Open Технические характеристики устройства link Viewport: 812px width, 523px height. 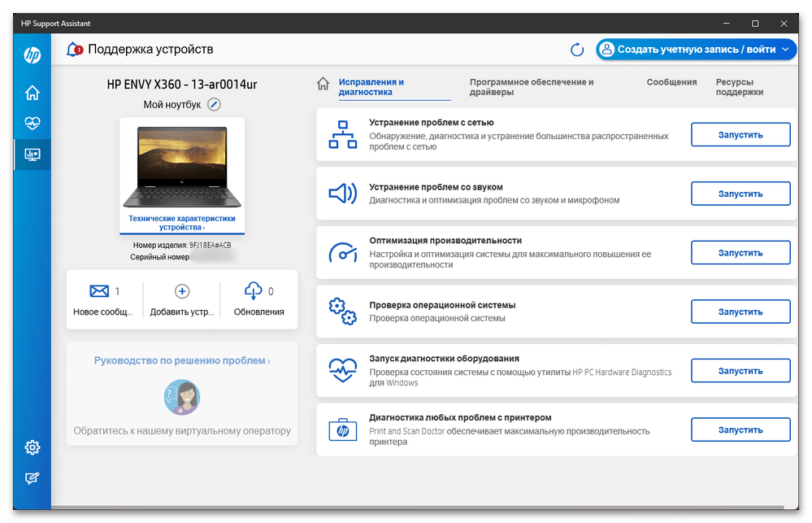tap(182, 223)
